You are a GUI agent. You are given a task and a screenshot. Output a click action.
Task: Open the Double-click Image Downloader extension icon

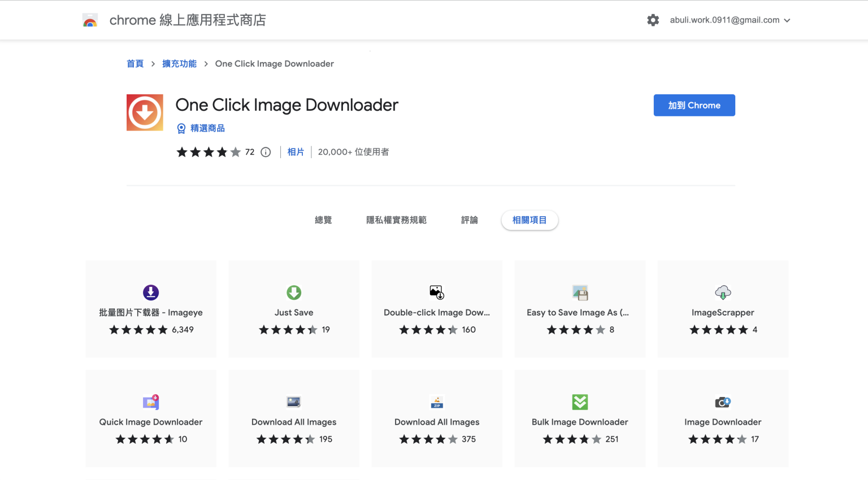click(436, 293)
